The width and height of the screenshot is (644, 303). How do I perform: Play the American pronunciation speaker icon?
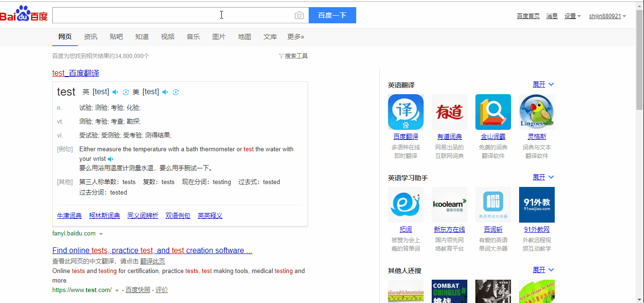[x=165, y=92]
